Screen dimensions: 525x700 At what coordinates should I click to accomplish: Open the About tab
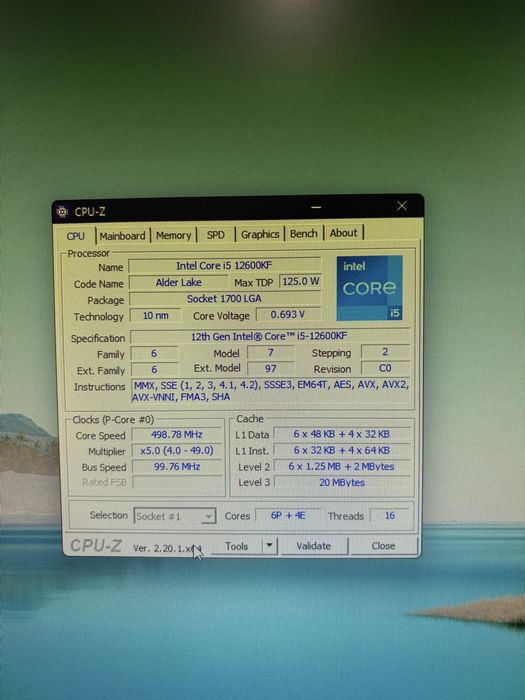pos(343,233)
